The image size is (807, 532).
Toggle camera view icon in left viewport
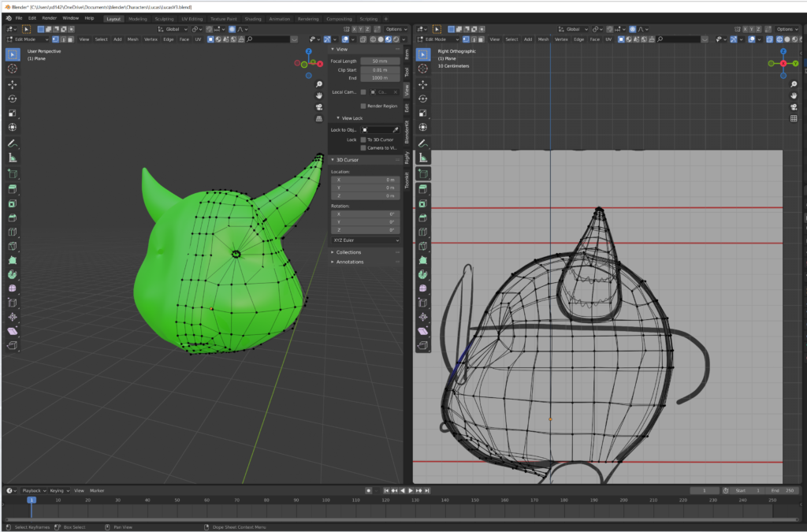pos(319,107)
